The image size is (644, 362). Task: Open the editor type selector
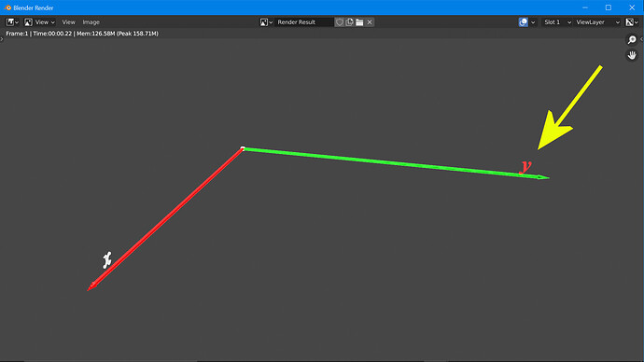[12, 22]
